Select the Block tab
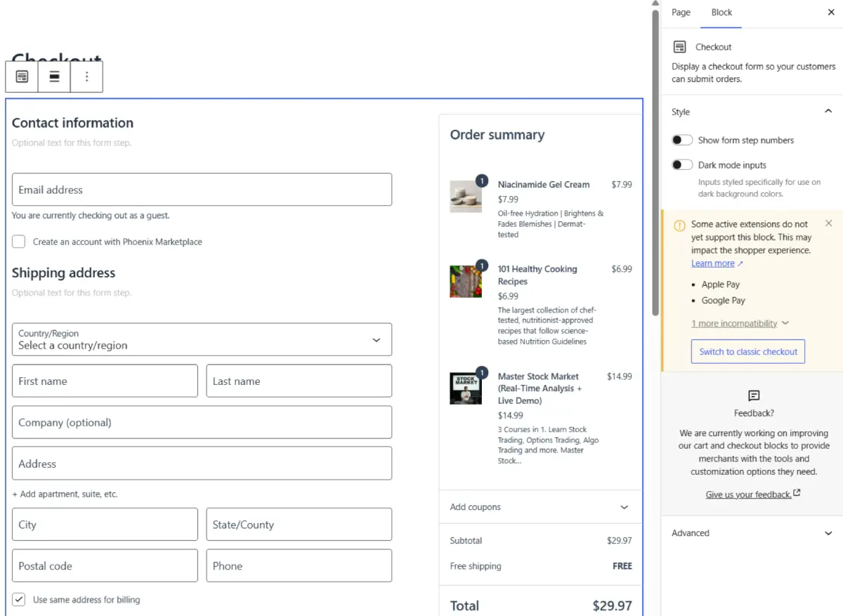Image resolution: width=843 pixels, height=616 pixels. click(x=721, y=13)
